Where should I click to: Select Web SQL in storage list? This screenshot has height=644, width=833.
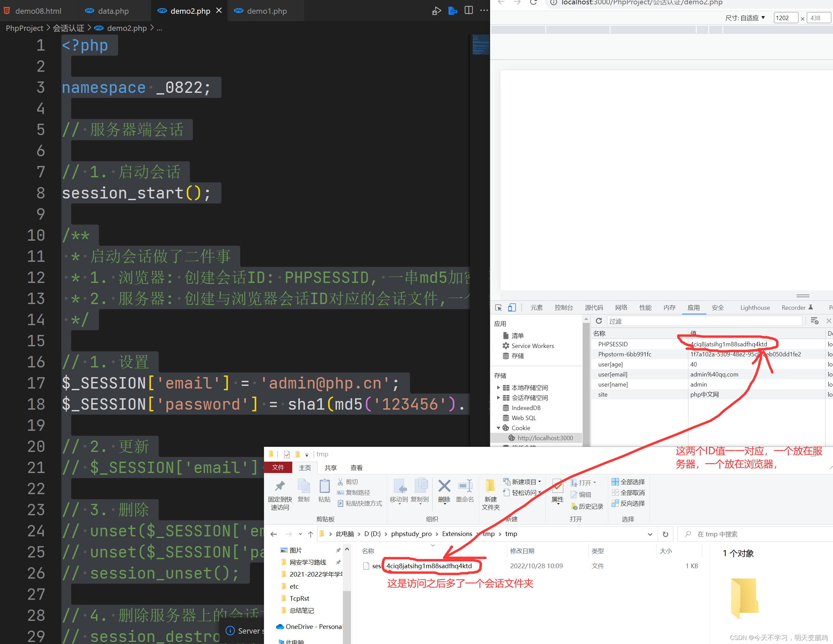tap(523, 418)
